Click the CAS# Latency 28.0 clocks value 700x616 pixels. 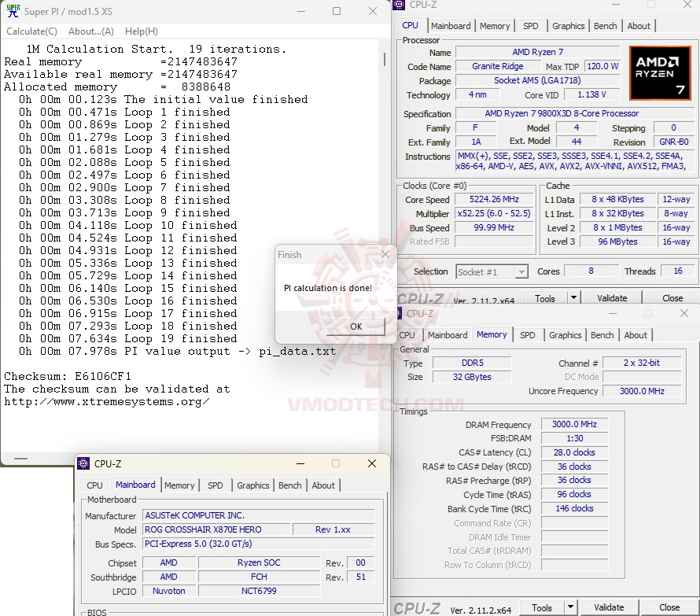[x=574, y=452]
